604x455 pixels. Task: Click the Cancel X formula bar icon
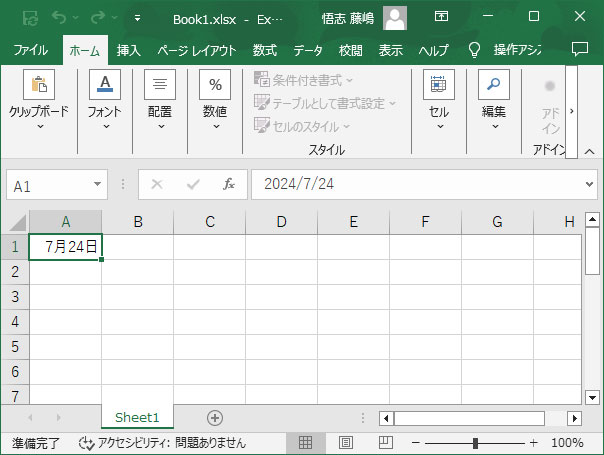(x=157, y=184)
